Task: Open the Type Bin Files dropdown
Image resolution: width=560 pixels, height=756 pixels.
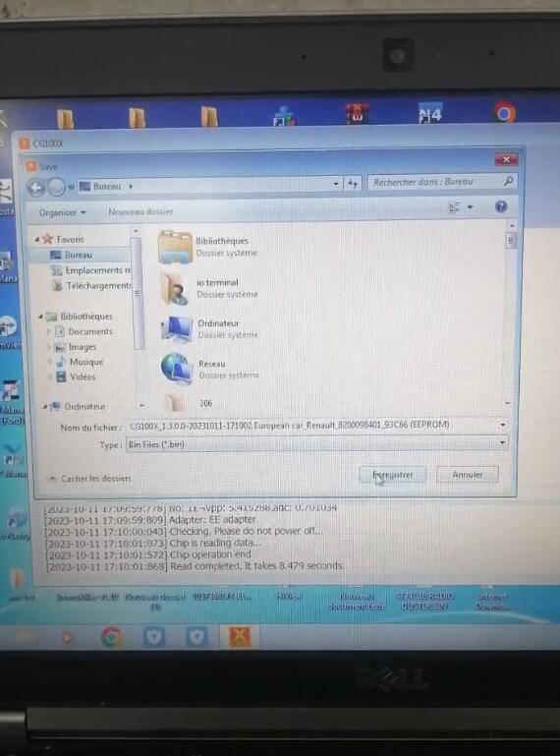Action: [316, 444]
